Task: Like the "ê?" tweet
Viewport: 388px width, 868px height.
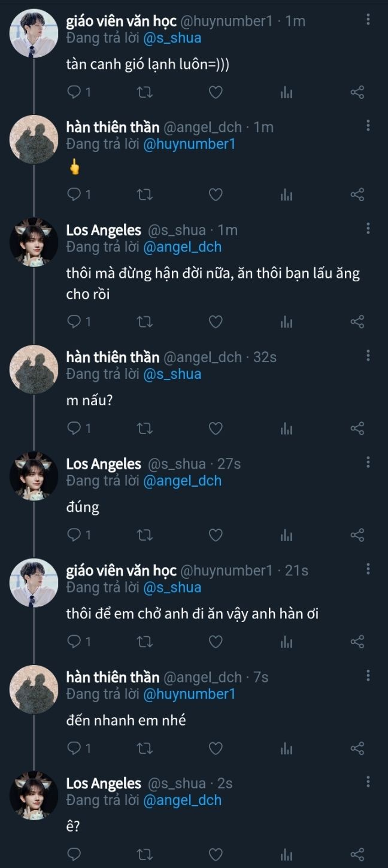Action: 216,854
